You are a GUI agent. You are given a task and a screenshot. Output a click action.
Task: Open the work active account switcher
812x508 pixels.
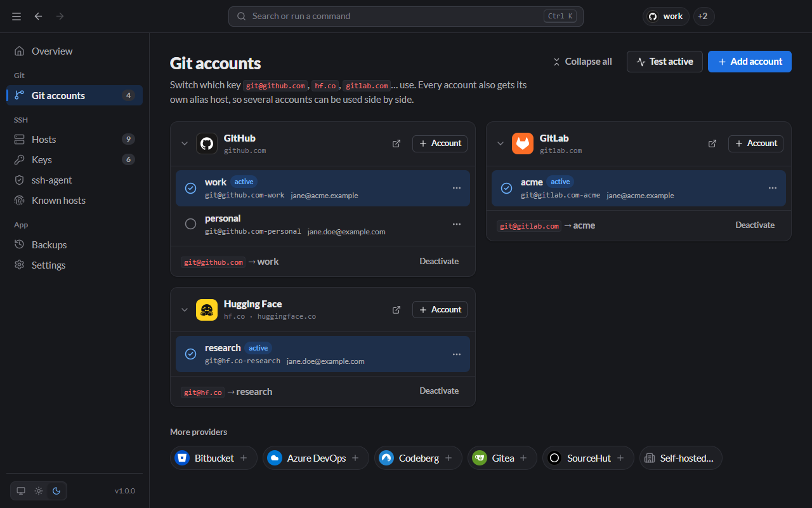[x=666, y=17]
